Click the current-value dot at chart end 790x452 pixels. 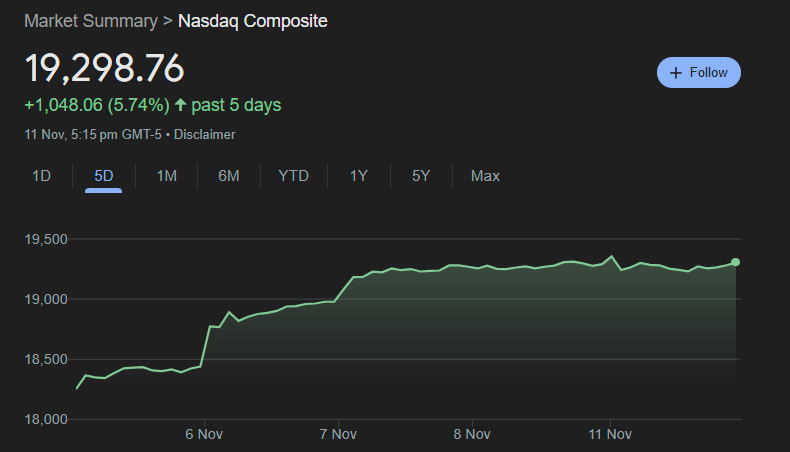point(736,262)
